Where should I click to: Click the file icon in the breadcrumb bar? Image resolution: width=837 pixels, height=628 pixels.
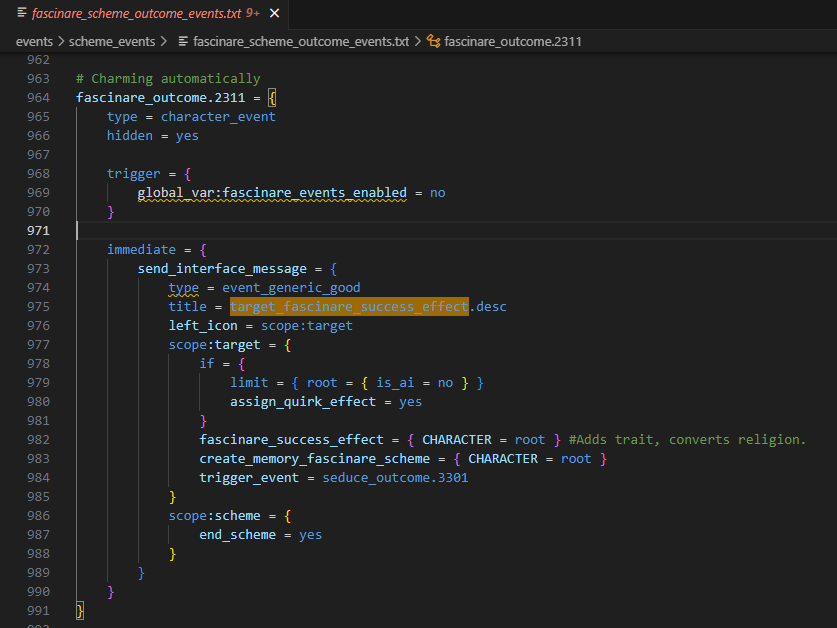183,42
